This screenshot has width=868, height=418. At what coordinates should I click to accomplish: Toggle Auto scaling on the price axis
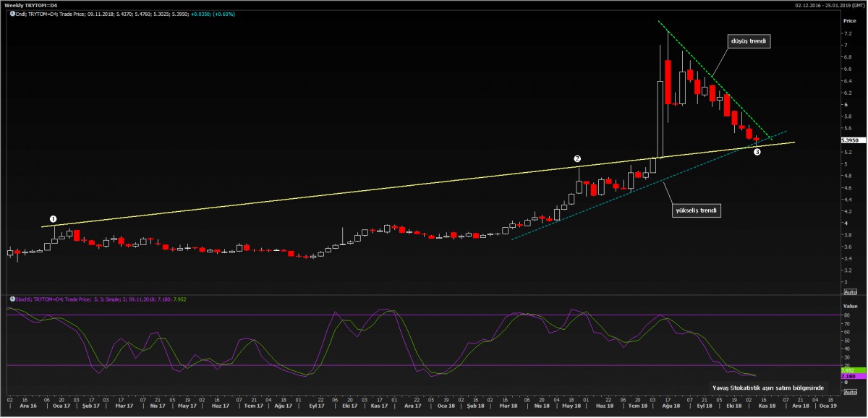850,291
